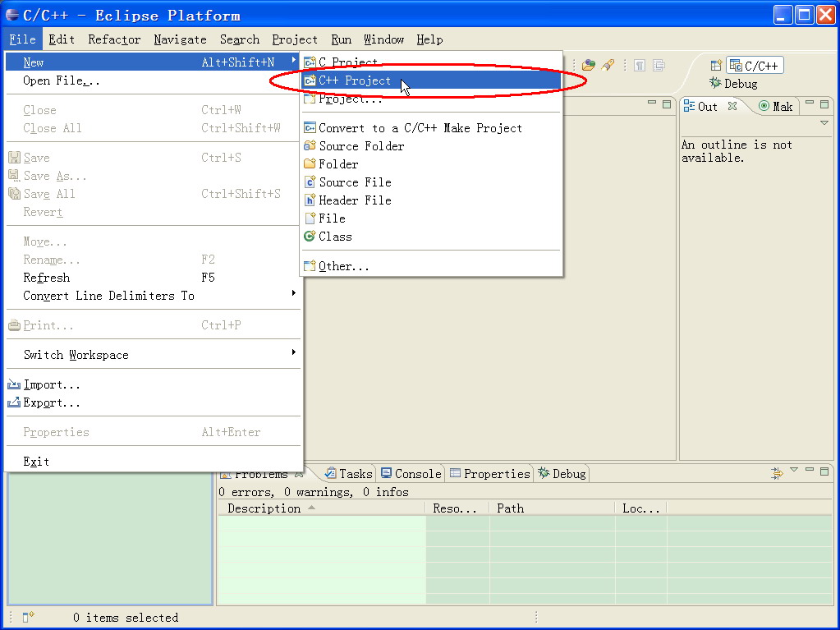Image resolution: width=840 pixels, height=630 pixels.
Task: Expand the New submenu arrow
Action: pyautogui.click(x=294, y=61)
